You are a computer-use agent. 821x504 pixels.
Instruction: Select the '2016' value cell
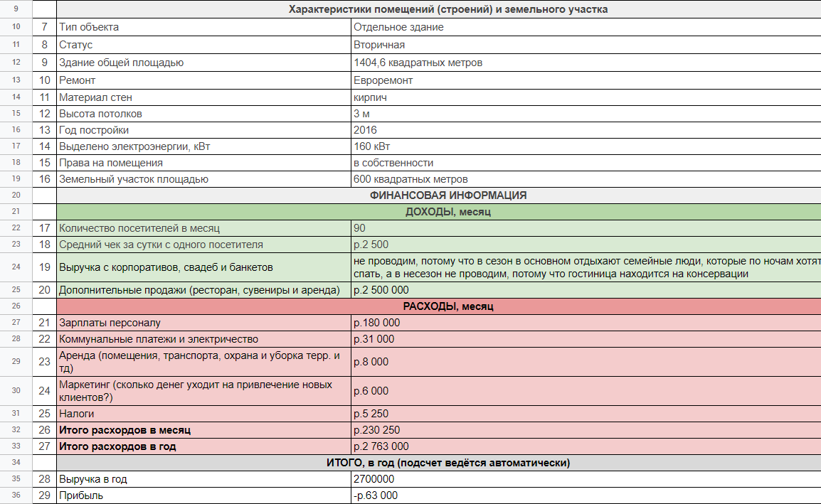click(x=586, y=130)
